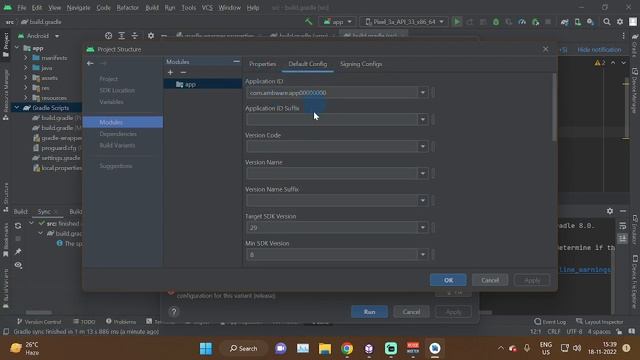Screen dimensions: 640x360
Task: Open File Explorer from taskbar
Action: coord(325,348)
